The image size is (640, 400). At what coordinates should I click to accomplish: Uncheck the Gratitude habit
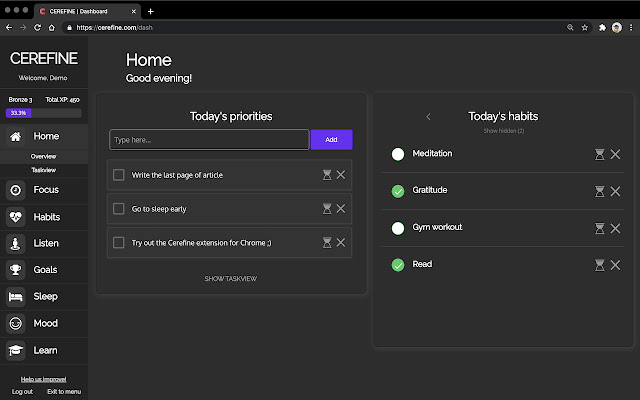pos(398,191)
